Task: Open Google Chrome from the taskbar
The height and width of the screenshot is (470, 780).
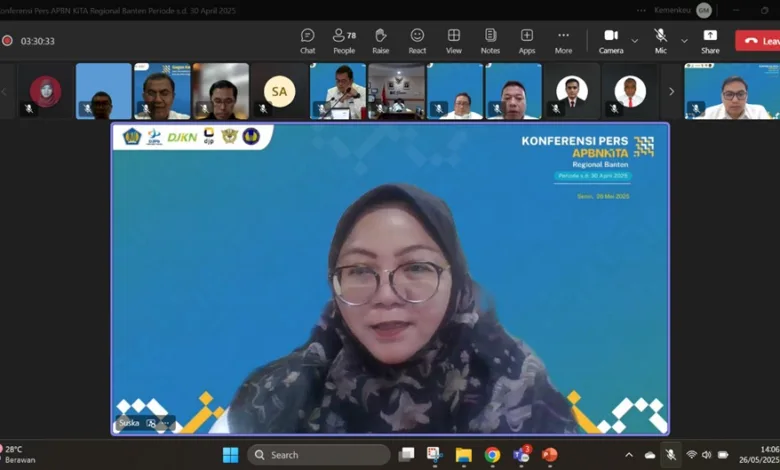Action: point(492,455)
